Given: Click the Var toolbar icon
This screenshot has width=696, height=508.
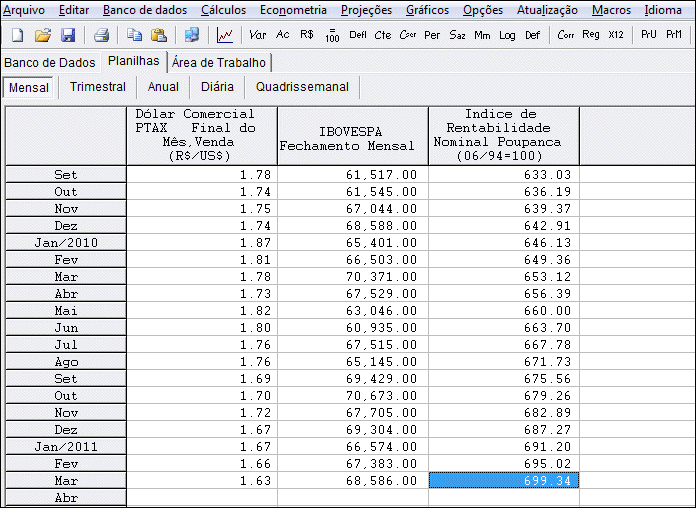Looking at the screenshot, I should (257, 35).
